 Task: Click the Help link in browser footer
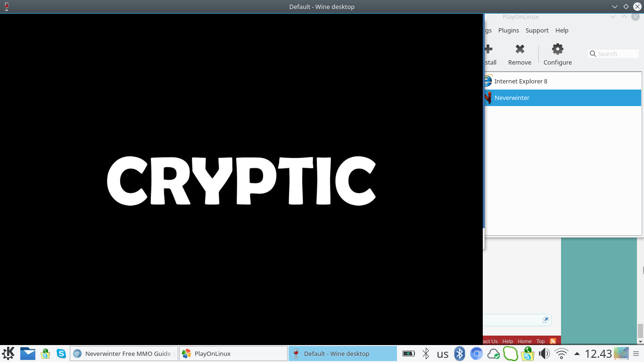(508, 341)
